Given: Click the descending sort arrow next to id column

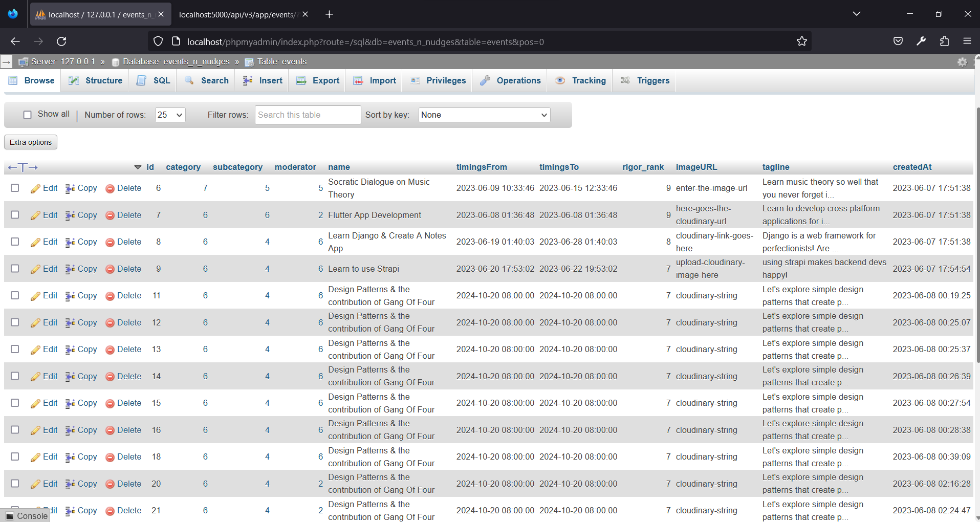Looking at the screenshot, I should point(137,167).
